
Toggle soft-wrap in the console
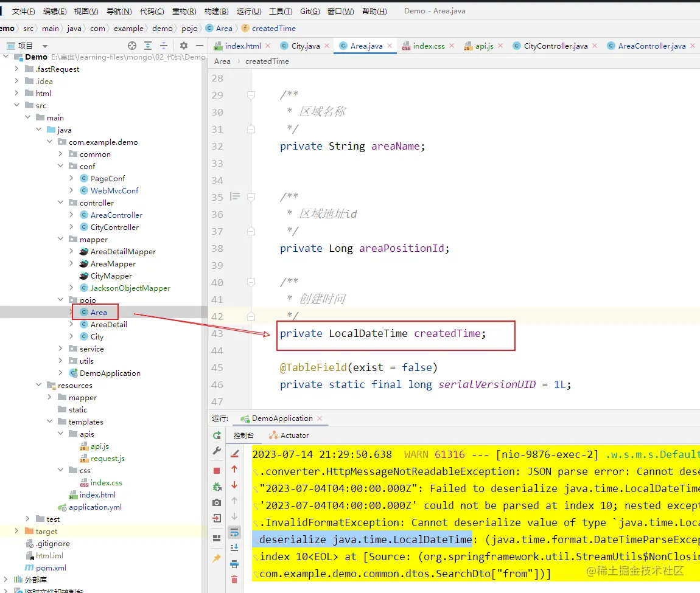[234, 532]
